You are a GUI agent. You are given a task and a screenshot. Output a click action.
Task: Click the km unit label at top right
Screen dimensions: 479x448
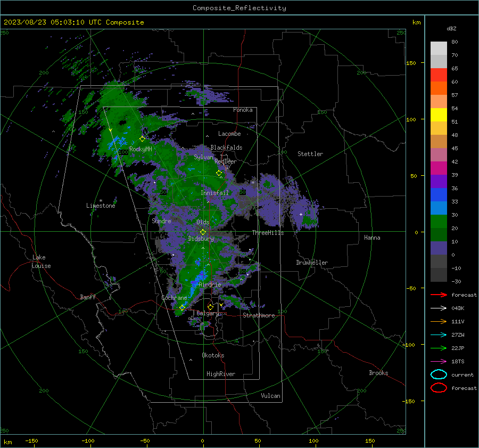[x=416, y=22]
